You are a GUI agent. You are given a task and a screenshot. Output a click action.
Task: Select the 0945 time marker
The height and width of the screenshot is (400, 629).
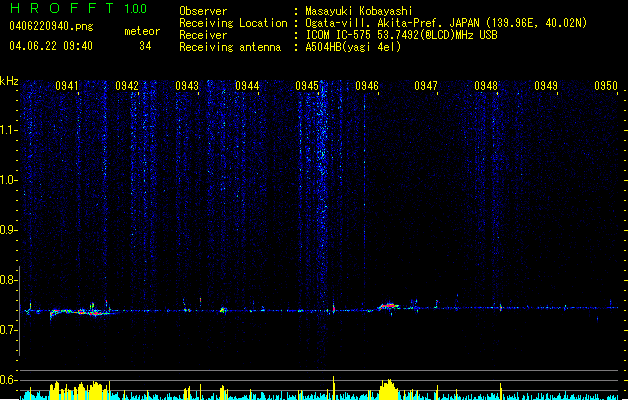coord(307,86)
